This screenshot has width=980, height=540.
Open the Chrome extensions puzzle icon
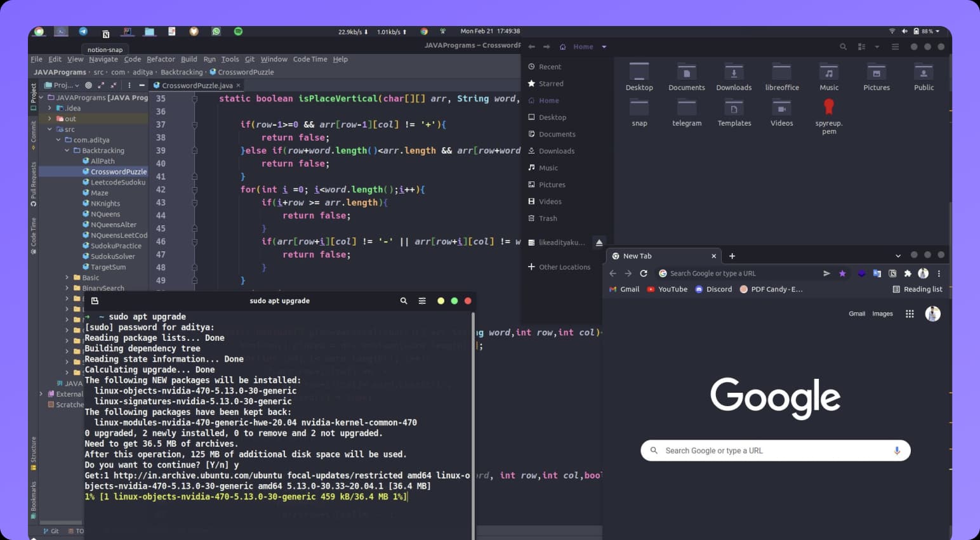pyautogui.click(x=908, y=273)
